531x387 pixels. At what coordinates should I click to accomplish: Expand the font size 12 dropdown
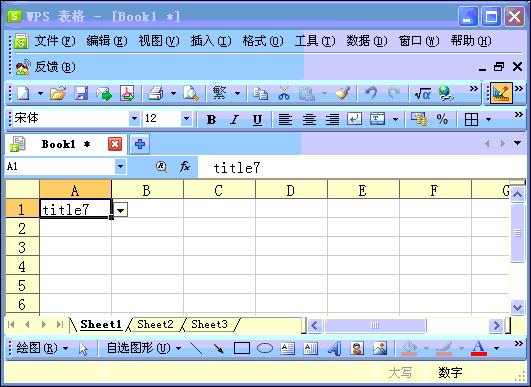click(186, 119)
